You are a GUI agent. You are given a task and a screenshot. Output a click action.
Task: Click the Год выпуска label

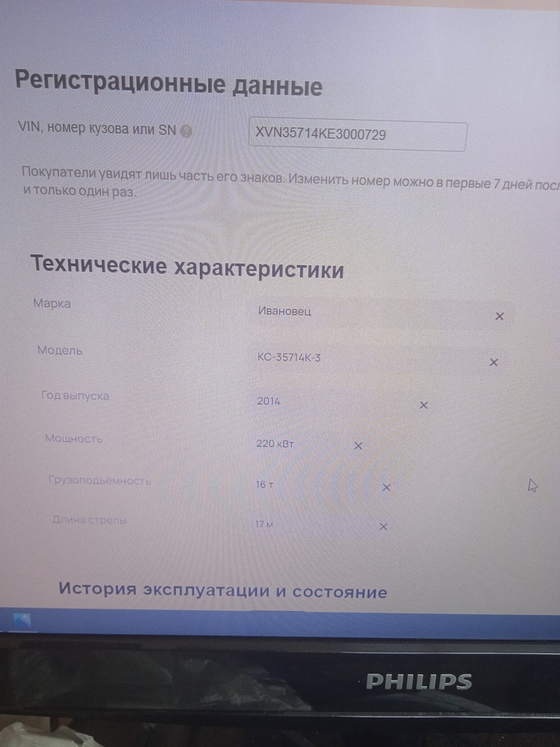(x=75, y=396)
